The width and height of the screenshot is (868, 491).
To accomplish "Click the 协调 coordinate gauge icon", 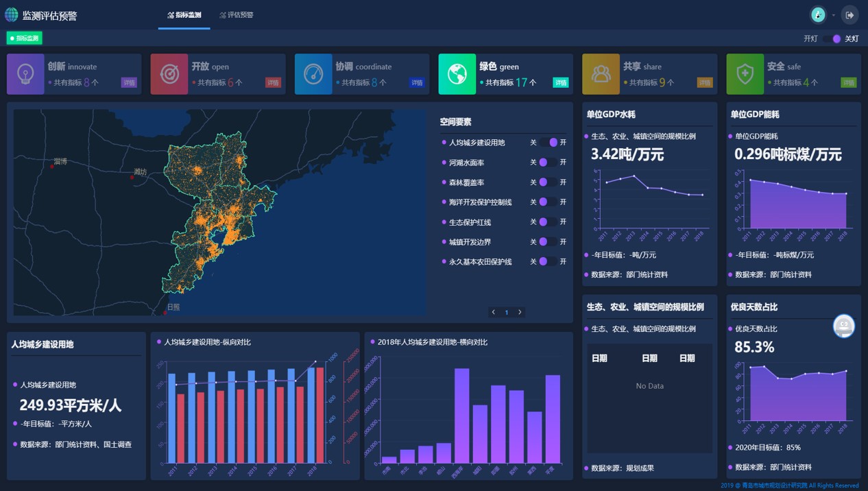I will [313, 74].
